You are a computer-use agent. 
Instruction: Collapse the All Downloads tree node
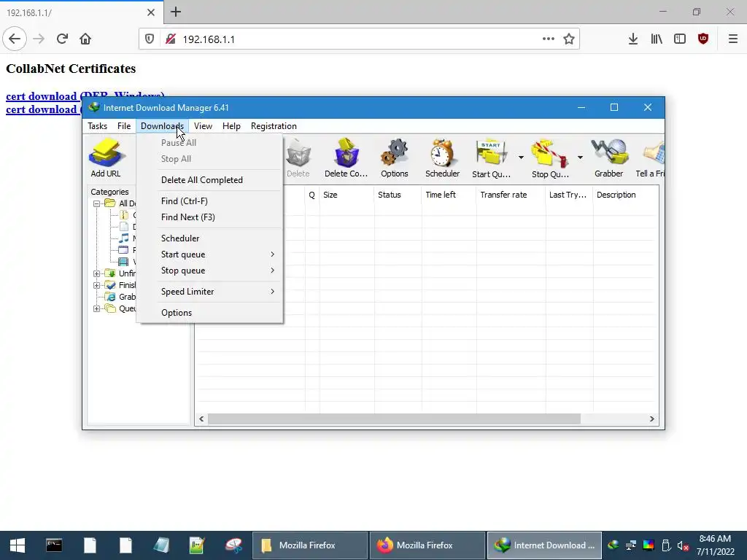tap(96, 203)
